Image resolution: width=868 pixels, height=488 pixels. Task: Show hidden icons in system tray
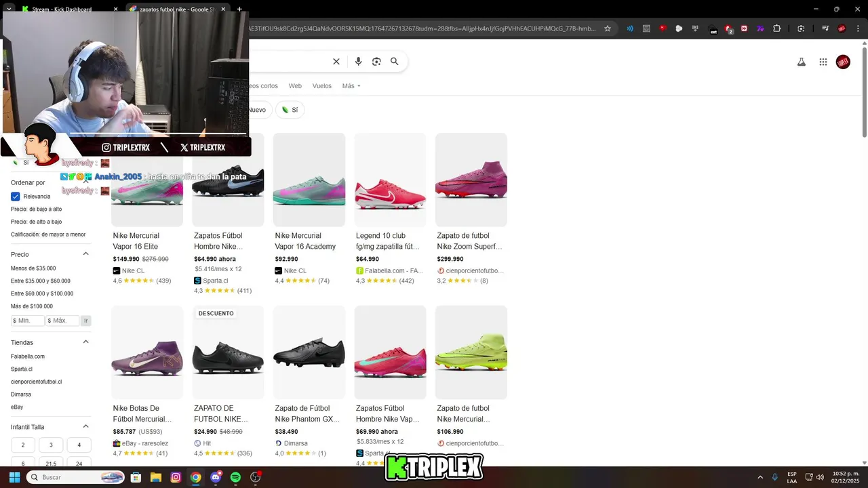tap(760, 477)
